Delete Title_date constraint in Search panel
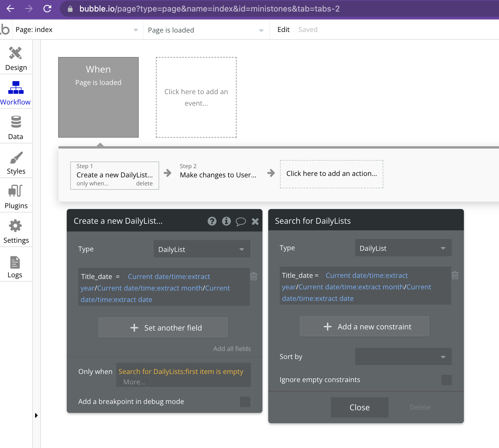499x448 pixels. coord(455,275)
